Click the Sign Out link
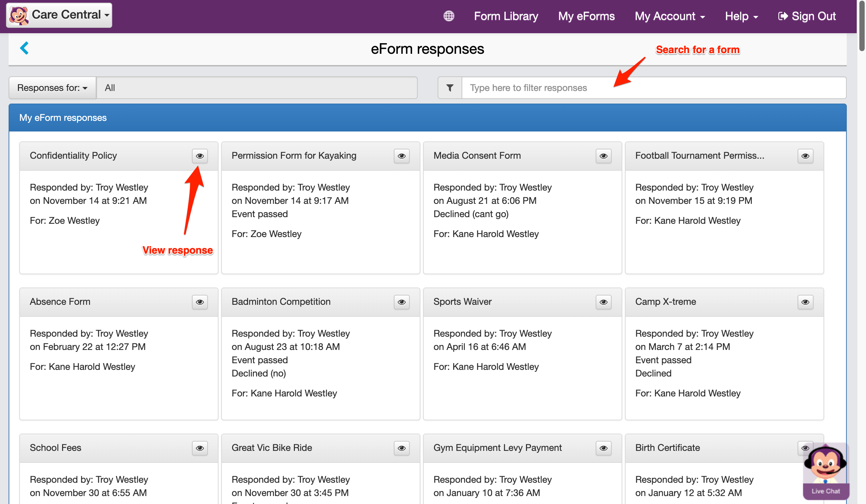This screenshot has width=866, height=504. coord(807,16)
